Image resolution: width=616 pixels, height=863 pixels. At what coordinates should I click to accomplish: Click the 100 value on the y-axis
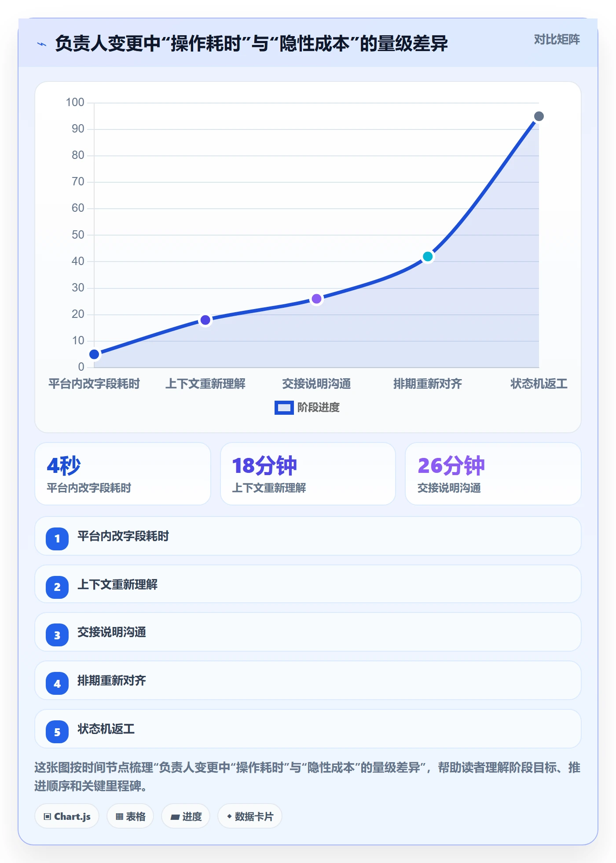pyautogui.click(x=75, y=103)
